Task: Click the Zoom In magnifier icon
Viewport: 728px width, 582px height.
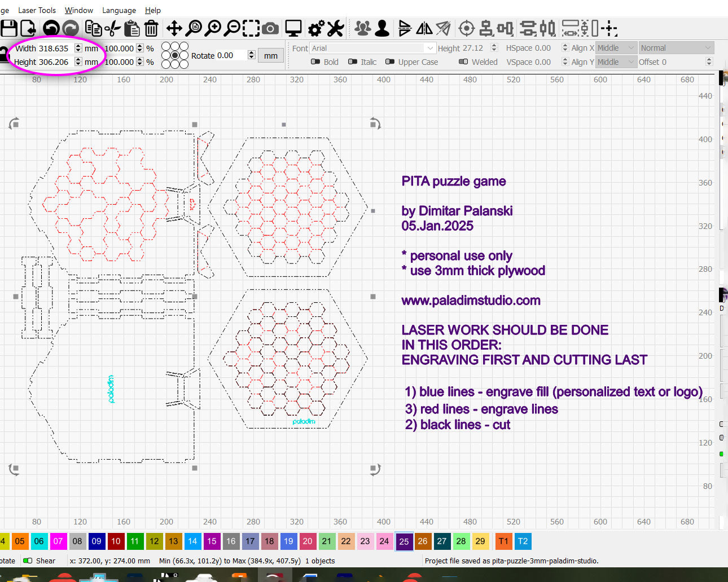Action: (213, 28)
